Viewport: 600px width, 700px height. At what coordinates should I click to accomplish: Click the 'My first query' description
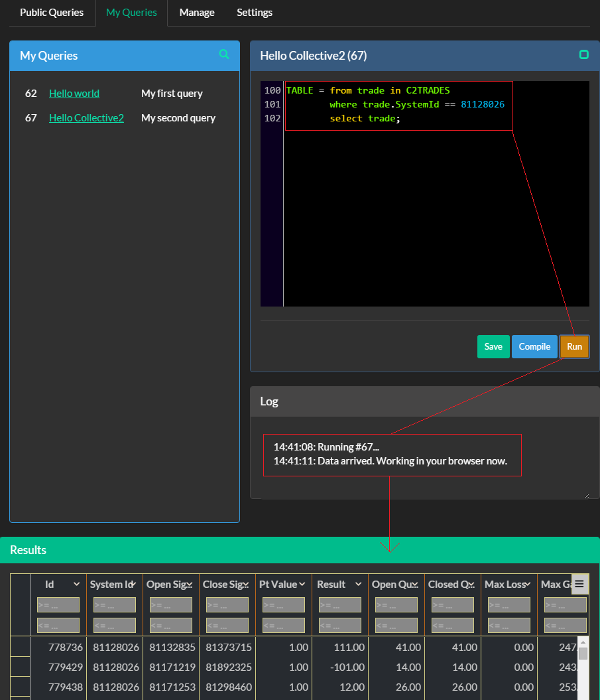click(x=172, y=94)
